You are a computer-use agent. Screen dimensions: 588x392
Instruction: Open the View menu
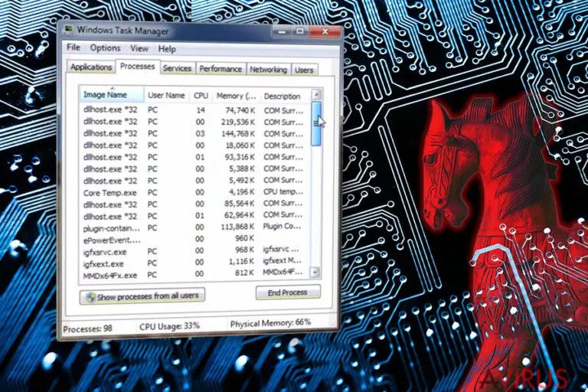(139, 48)
